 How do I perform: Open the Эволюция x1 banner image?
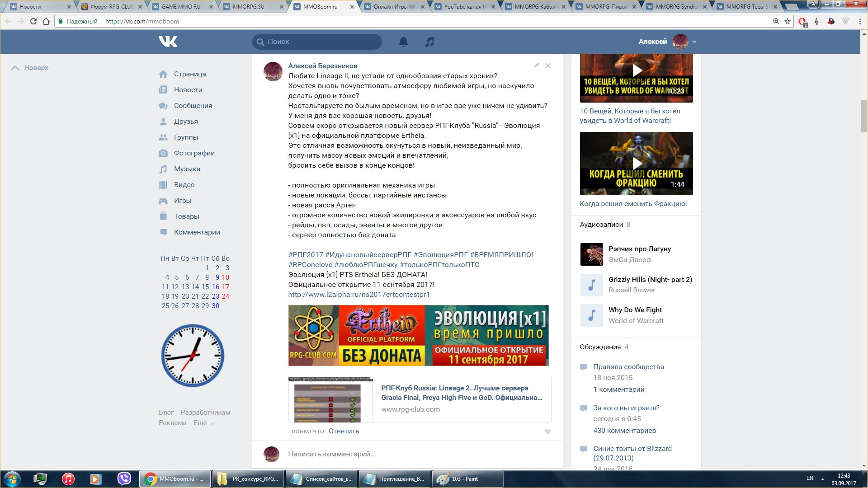click(x=419, y=335)
